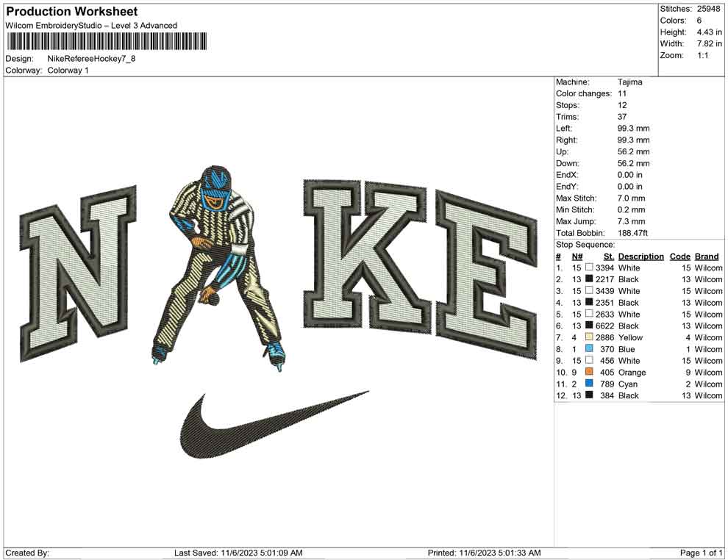Click the 'Brand' column header
This screenshot has width=728, height=560.
[707, 256]
